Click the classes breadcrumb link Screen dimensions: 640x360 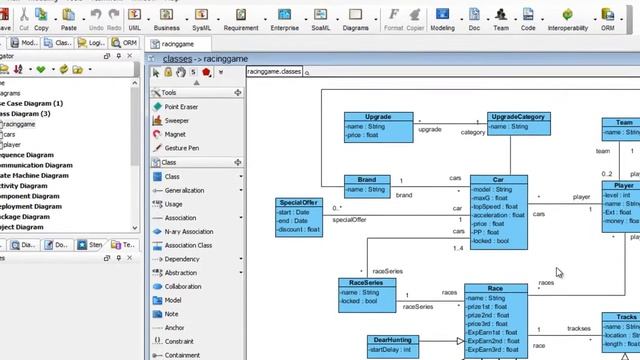click(177, 59)
